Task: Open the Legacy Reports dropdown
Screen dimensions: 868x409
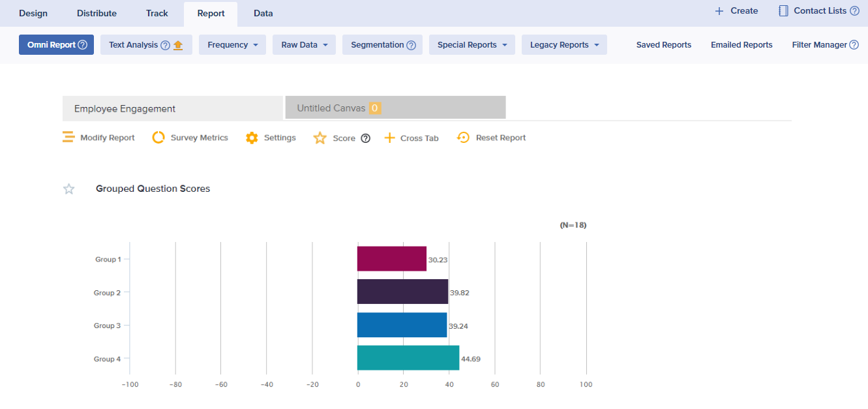Action: (x=564, y=45)
